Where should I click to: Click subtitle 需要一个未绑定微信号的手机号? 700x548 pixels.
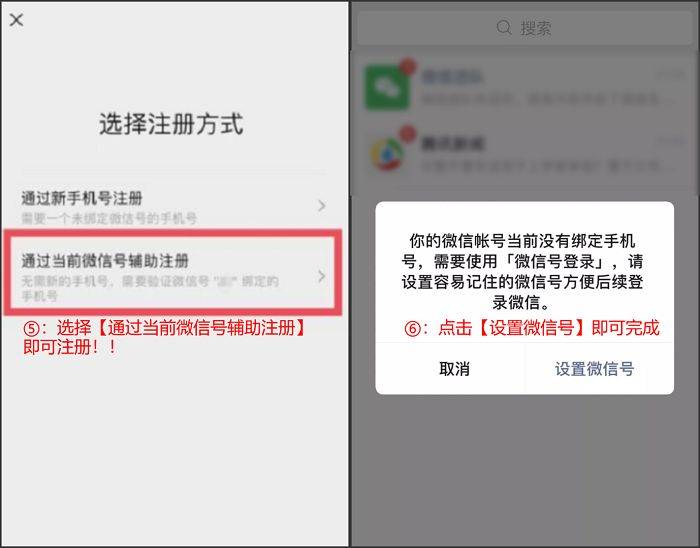click(x=109, y=218)
